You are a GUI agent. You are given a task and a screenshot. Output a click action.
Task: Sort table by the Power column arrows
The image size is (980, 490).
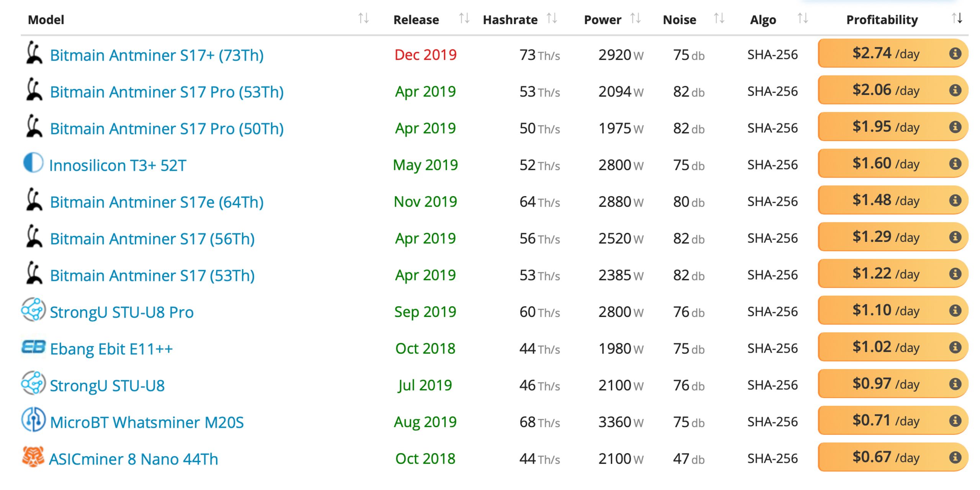pos(635,18)
